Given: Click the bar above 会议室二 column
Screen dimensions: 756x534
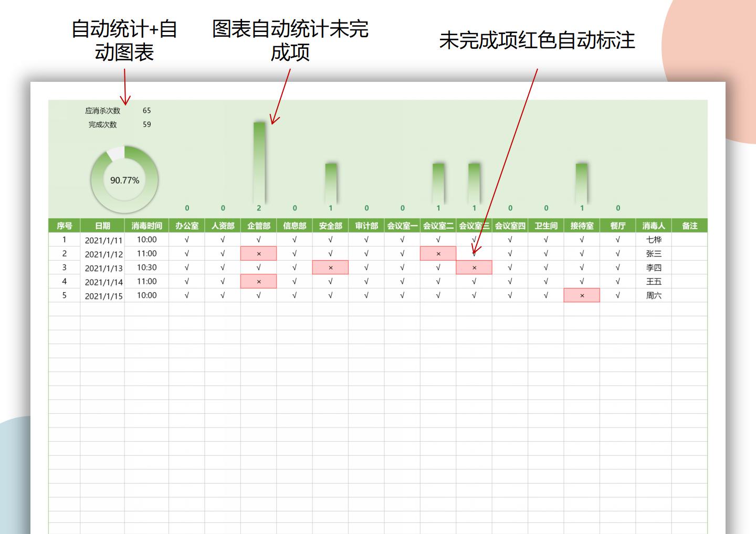Looking at the screenshot, I should [x=438, y=183].
